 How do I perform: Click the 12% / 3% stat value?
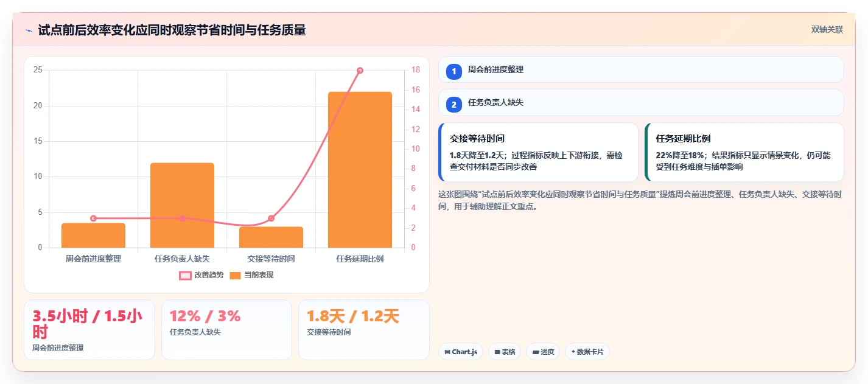coord(205,316)
